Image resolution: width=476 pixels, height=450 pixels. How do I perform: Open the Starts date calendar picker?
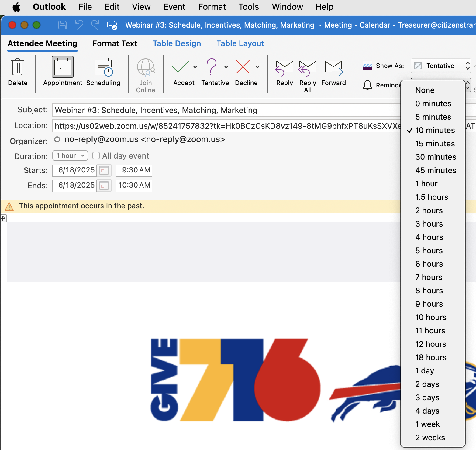point(104,170)
